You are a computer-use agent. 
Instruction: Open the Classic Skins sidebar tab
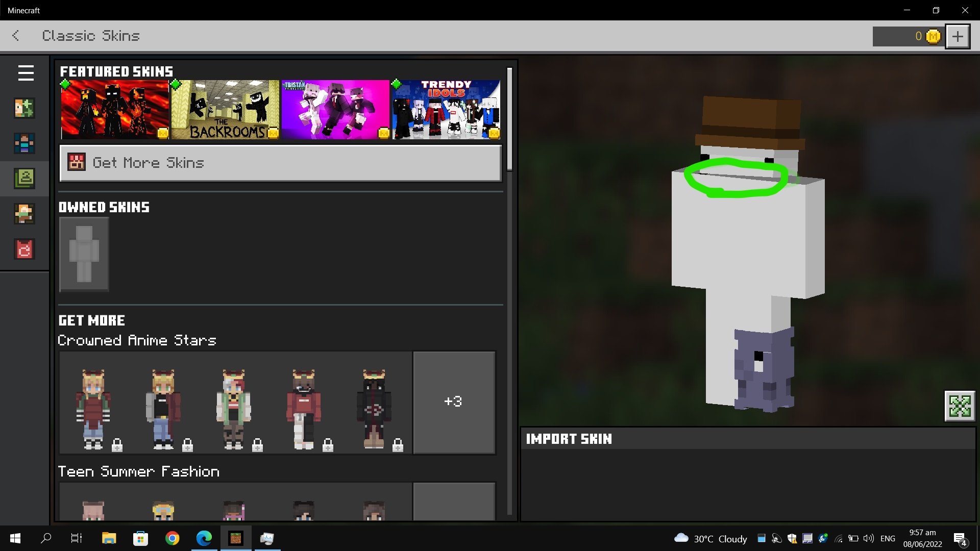pyautogui.click(x=24, y=179)
